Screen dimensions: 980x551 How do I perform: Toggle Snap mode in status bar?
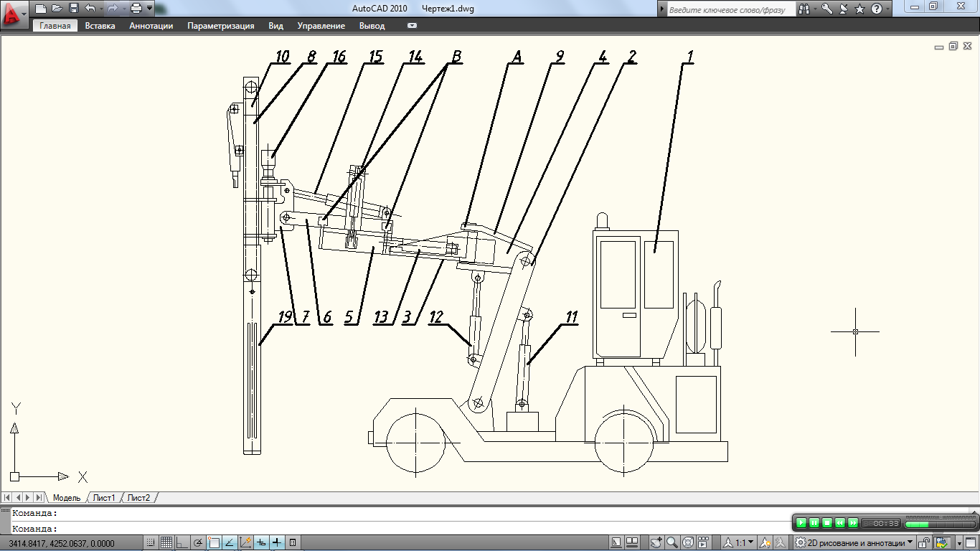(x=151, y=543)
